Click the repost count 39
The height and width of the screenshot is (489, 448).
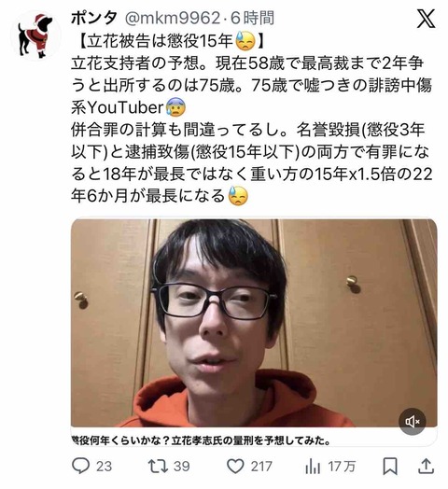[x=182, y=467]
